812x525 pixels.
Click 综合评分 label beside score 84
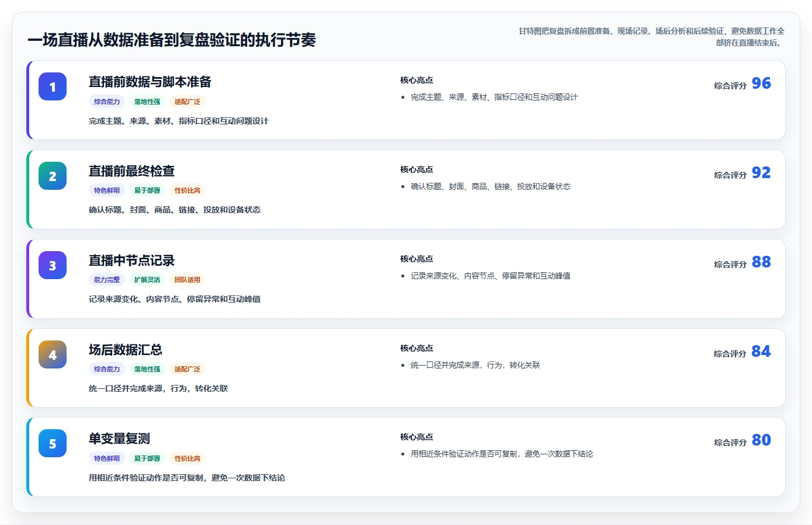[730, 354]
